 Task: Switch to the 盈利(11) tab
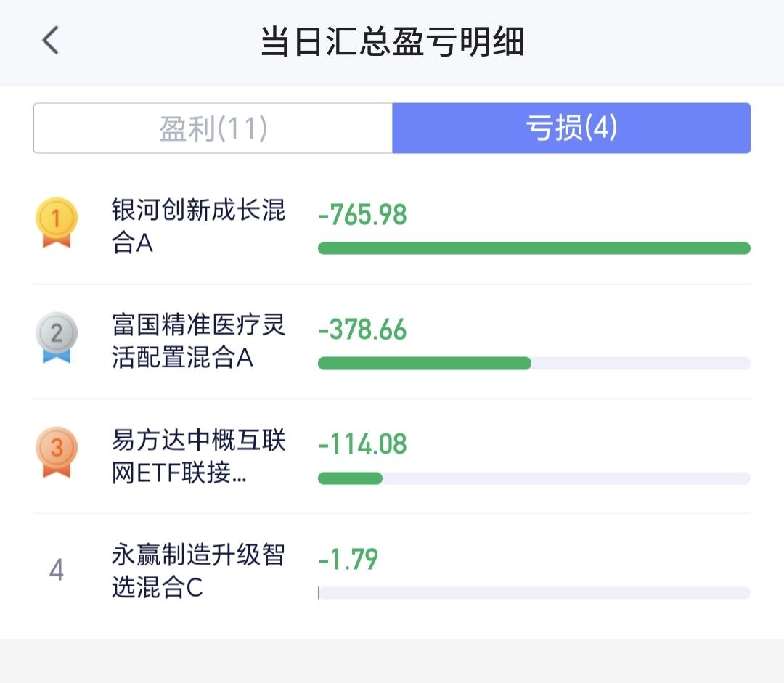click(x=213, y=128)
